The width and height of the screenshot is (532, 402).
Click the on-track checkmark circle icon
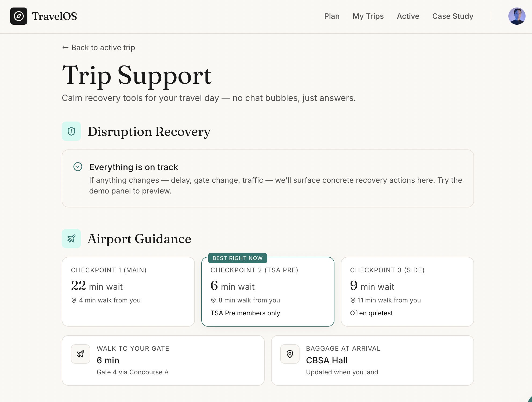click(x=78, y=167)
